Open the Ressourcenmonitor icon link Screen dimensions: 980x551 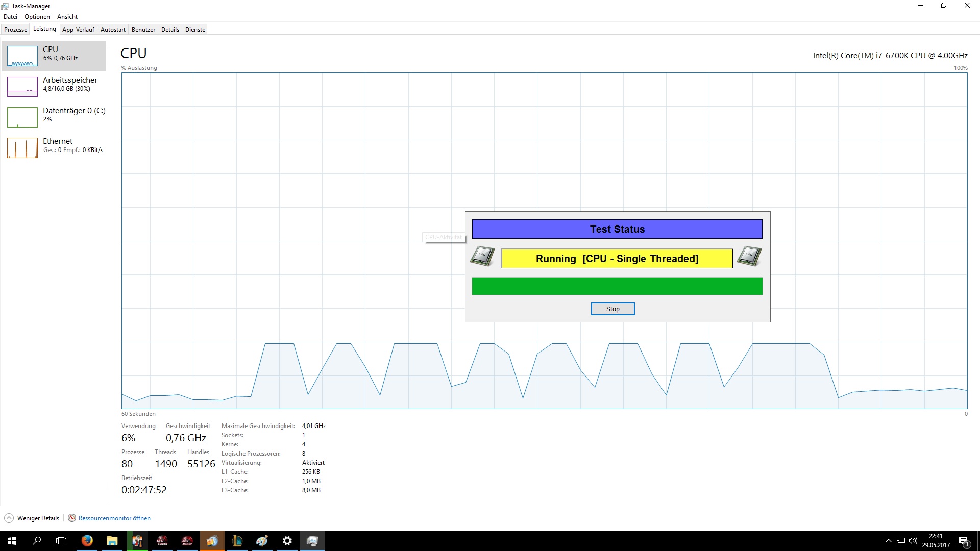point(72,518)
